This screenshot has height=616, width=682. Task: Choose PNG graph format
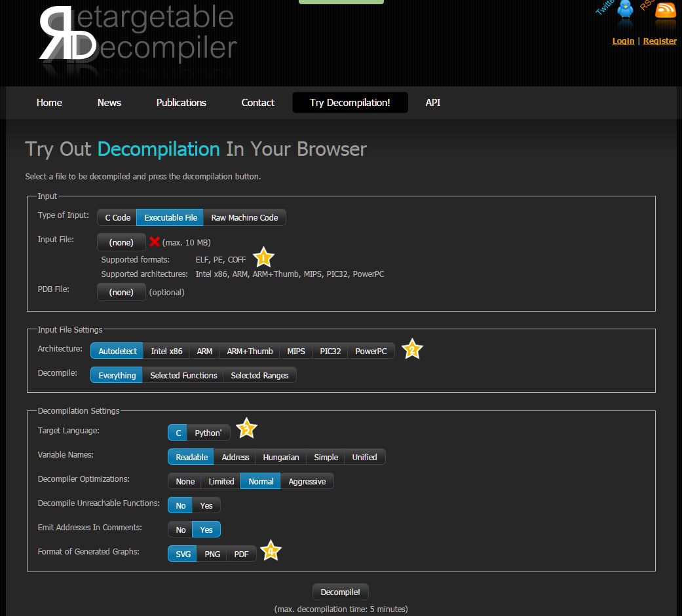pos(212,554)
